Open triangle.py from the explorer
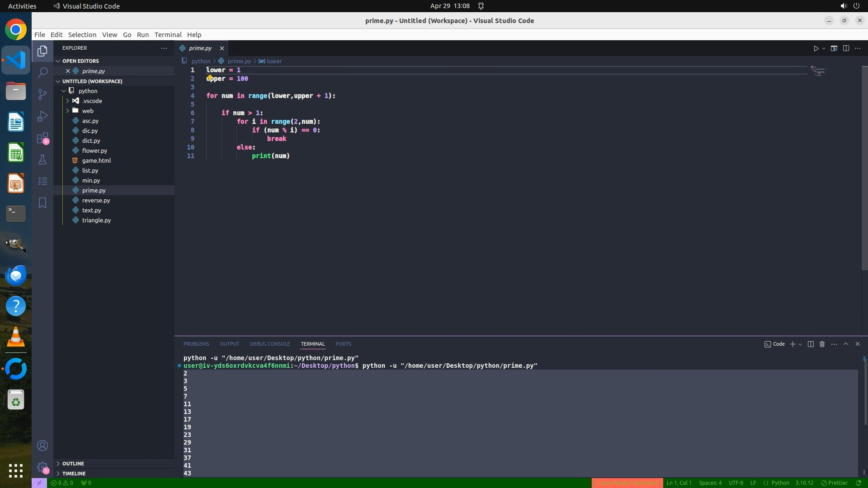 pyautogui.click(x=96, y=220)
